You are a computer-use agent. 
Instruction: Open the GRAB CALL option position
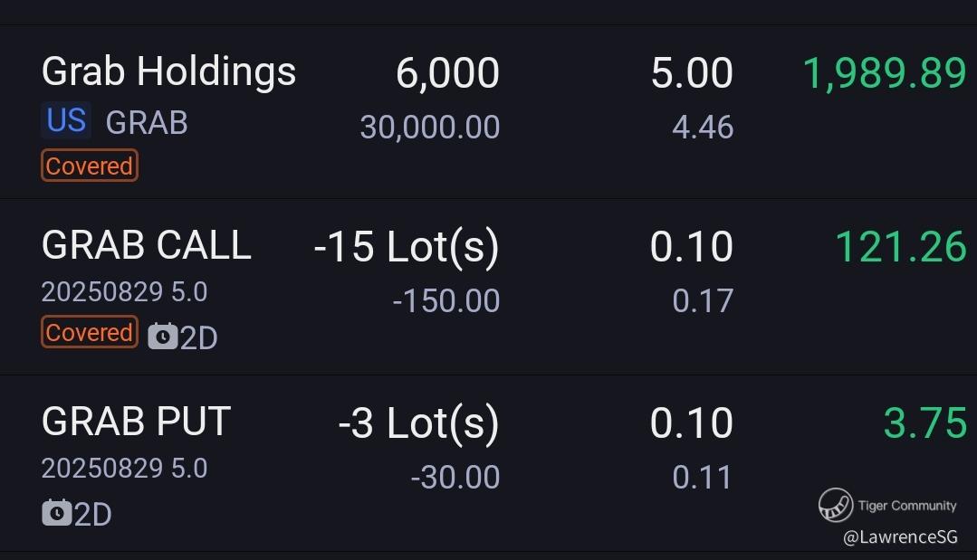[489, 288]
